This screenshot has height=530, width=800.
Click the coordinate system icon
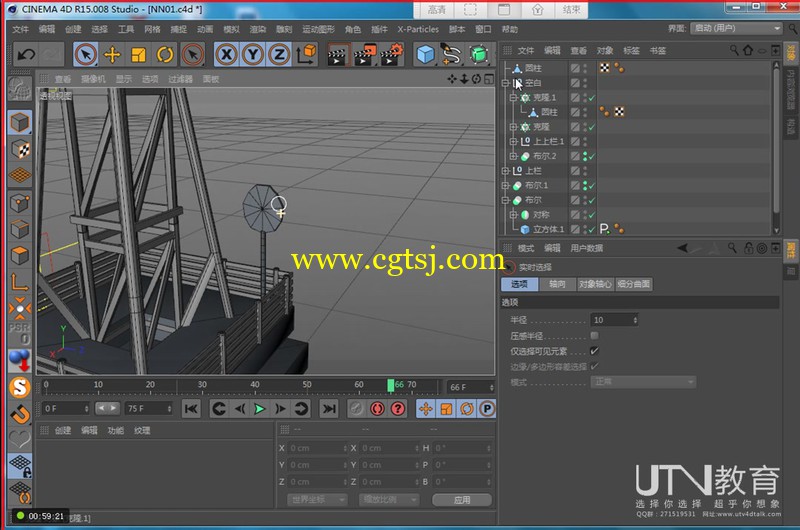(306, 54)
